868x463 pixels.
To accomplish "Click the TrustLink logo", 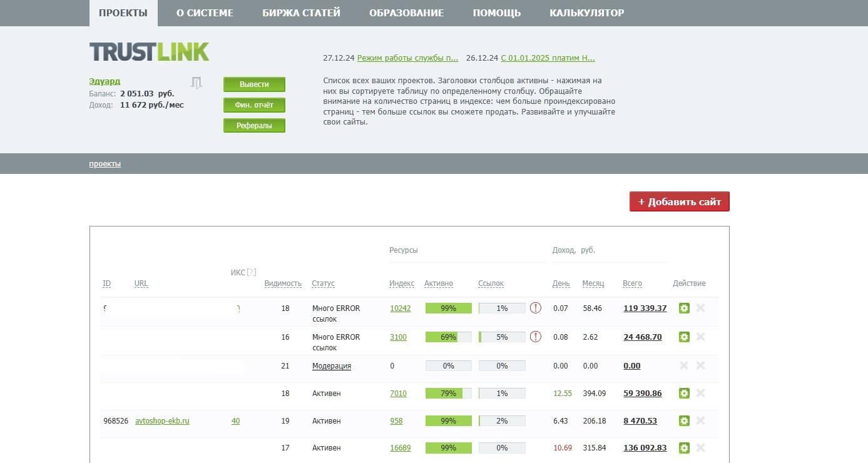I will [x=149, y=51].
